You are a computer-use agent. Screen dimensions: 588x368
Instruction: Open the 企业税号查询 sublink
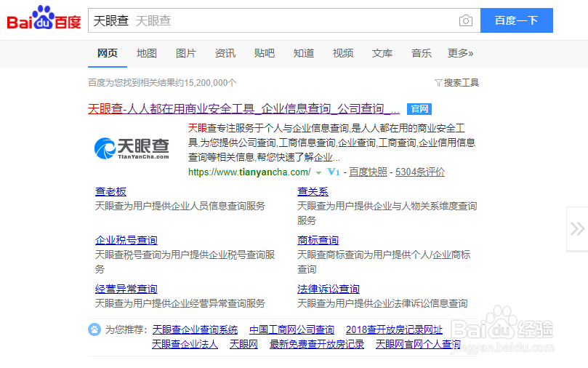coord(126,240)
